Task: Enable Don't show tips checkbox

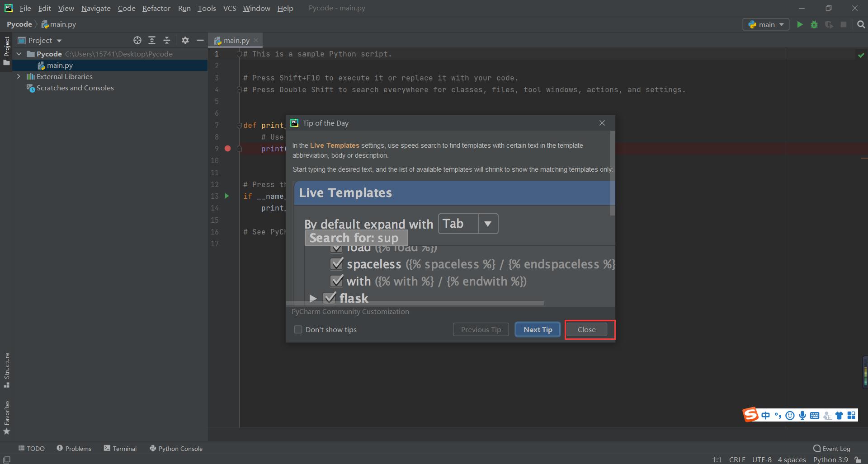Action: pos(298,329)
